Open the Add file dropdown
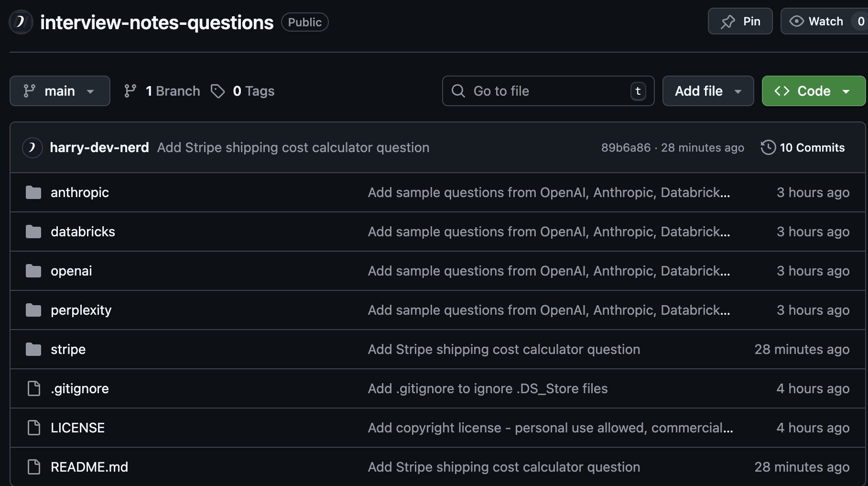868x486 pixels. pos(707,90)
